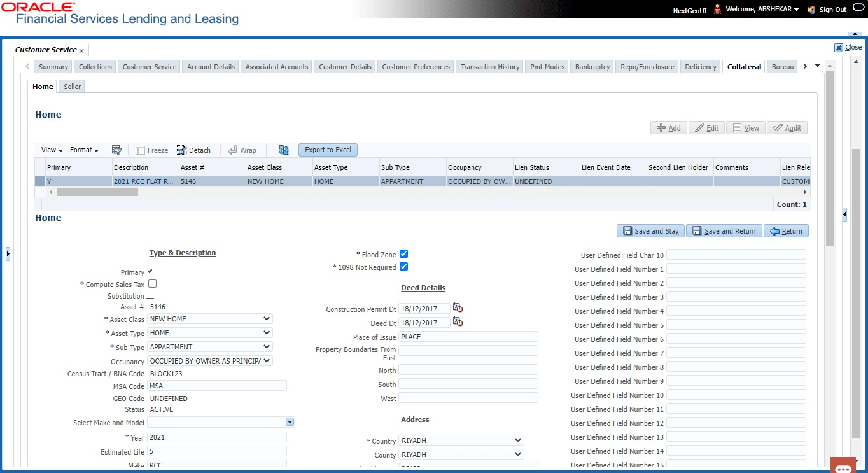Open the Occupancy dropdown
The height and width of the screenshot is (473, 868).
tap(210, 361)
